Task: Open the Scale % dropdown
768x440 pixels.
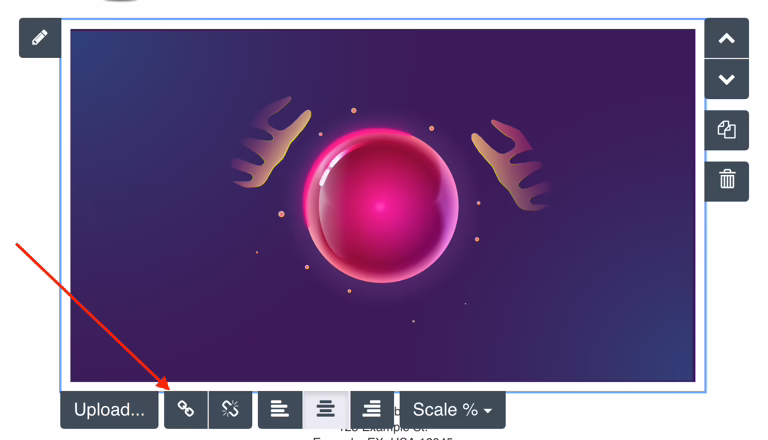Action: pyautogui.click(x=453, y=410)
